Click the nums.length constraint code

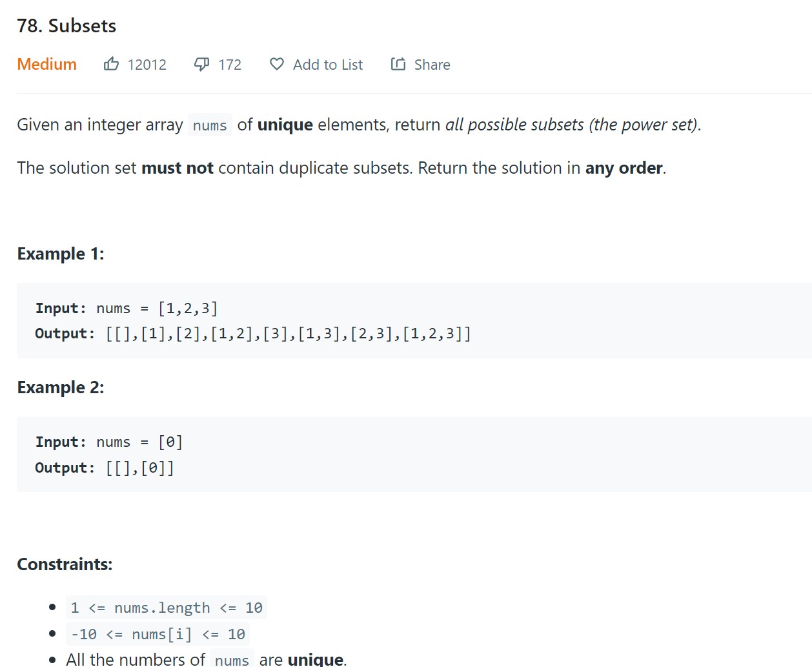[x=167, y=608]
